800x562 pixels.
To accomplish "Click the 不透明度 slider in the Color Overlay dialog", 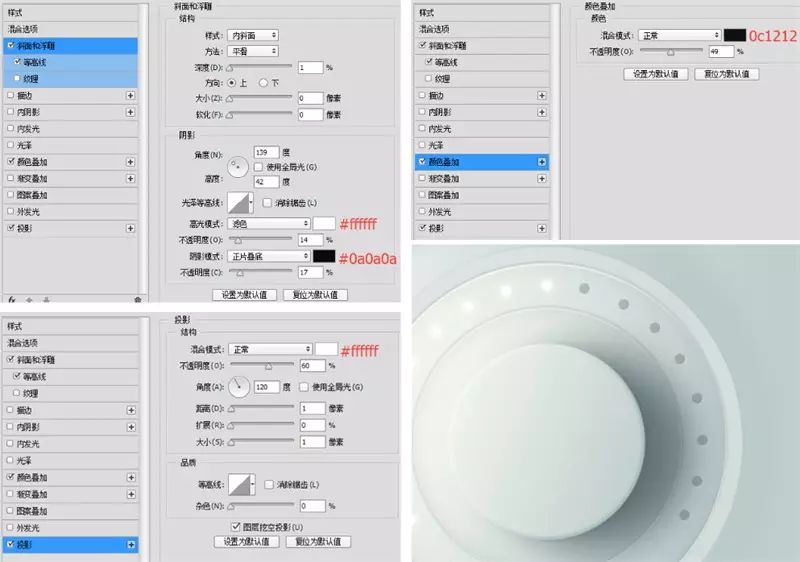I will [671, 51].
